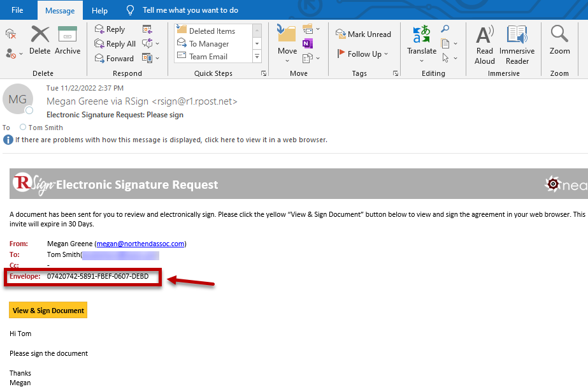
Task: Send the message to OneNote
Action: [x=308, y=43]
